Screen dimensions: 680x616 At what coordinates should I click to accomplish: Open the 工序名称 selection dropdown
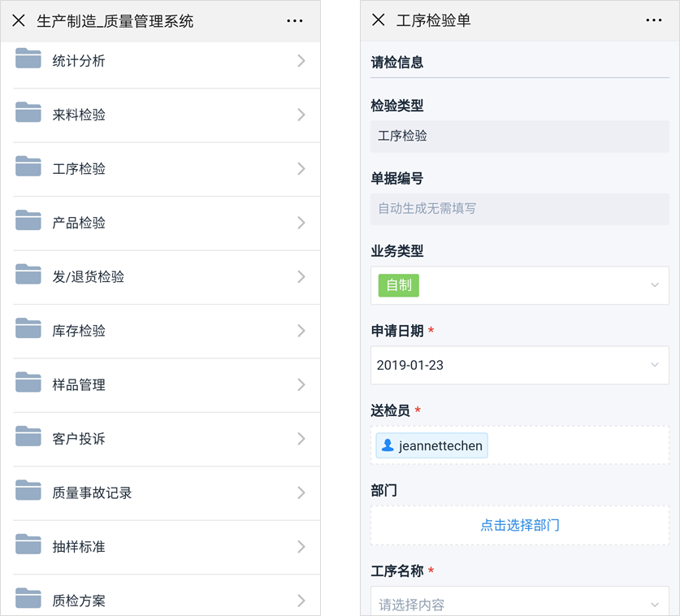pyautogui.click(x=655, y=604)
